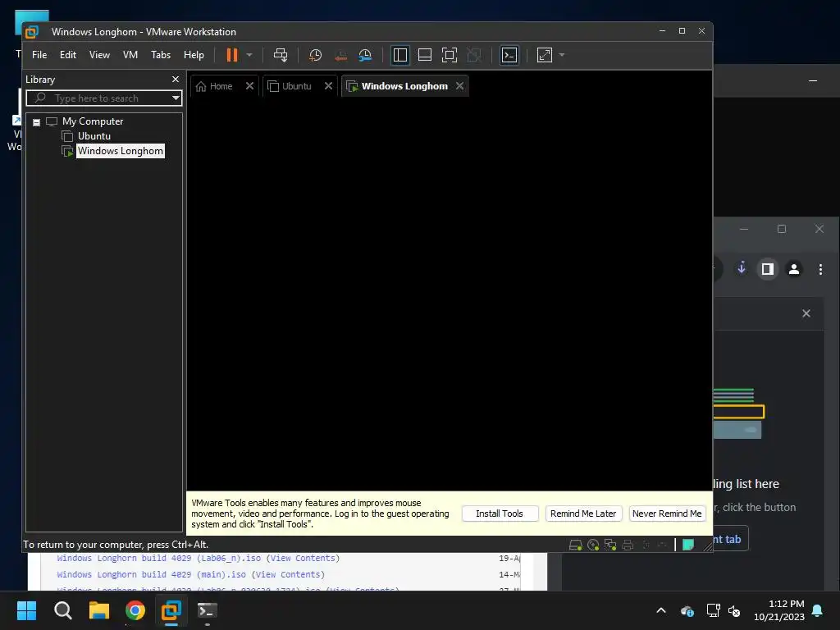
Task: Click the printer status bar icon
Action: tap(628, 546)
